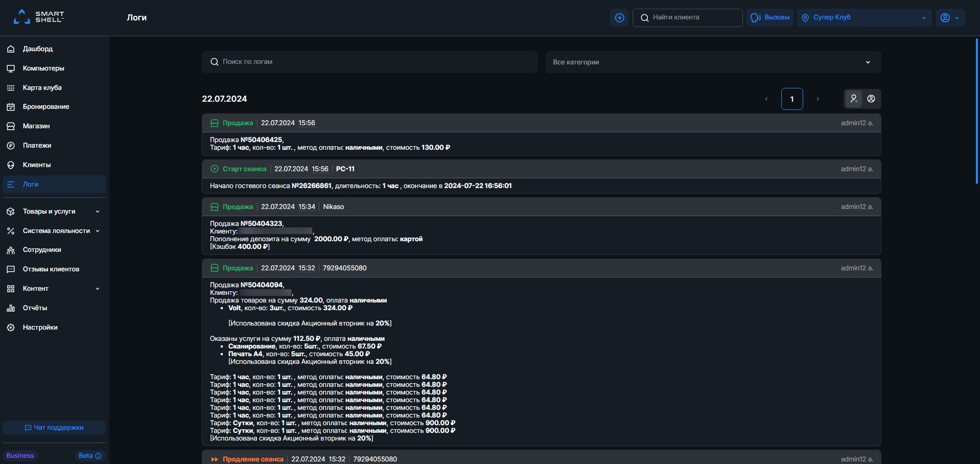This screenshot has height=464, width=980.
Task: Open Чат поддержки
Action: pos(53,427)
